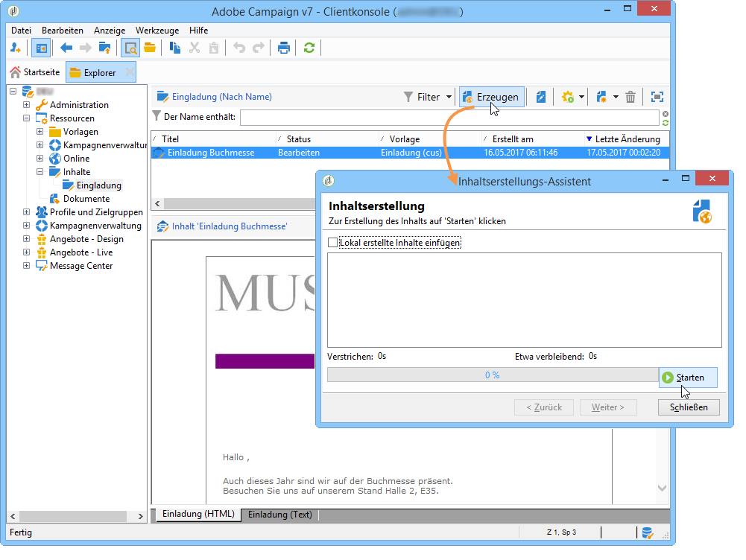Screen dimensions: 746x560
Task: Open the Hilfe menu
Action: (x=198, y=31)
